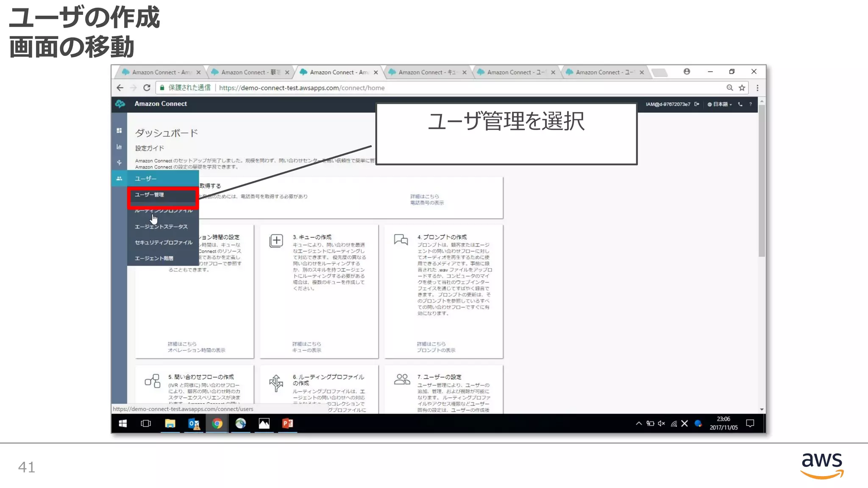The width and height of the screenshot is (868, 488).
Task: Click the Chrome profile avatar icon
Action: coord(687,72)
